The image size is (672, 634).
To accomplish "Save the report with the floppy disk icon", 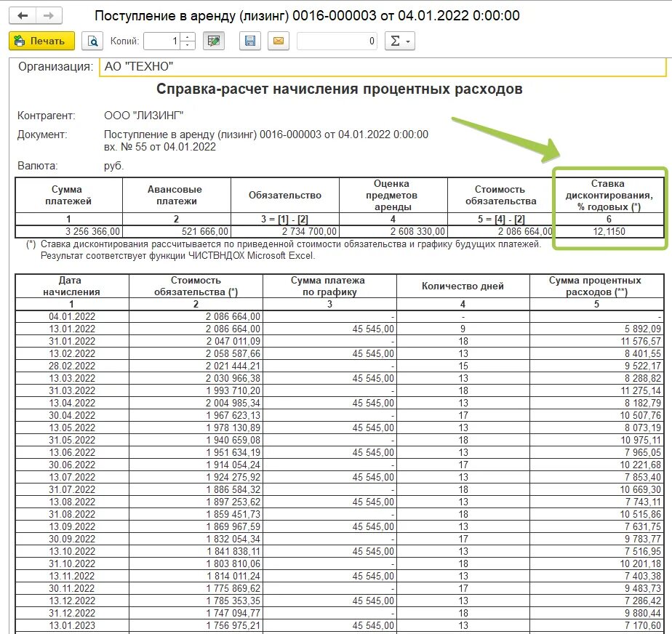I will tap(250, 41).
